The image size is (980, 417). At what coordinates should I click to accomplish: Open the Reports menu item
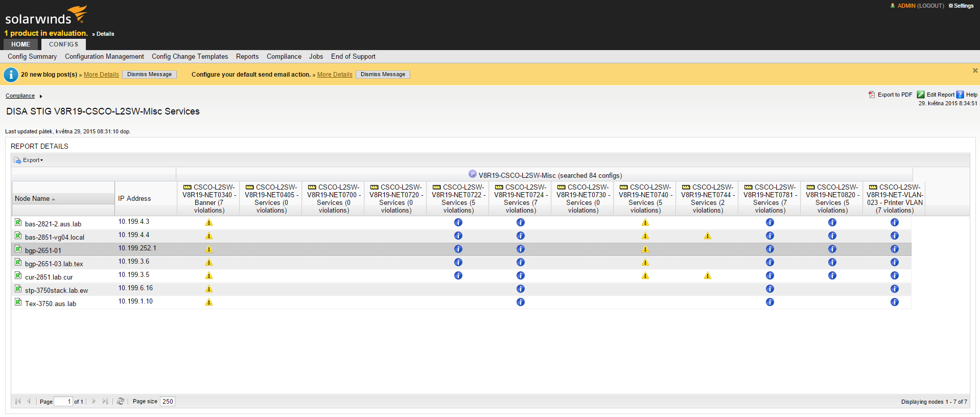(x=247, y=57)
